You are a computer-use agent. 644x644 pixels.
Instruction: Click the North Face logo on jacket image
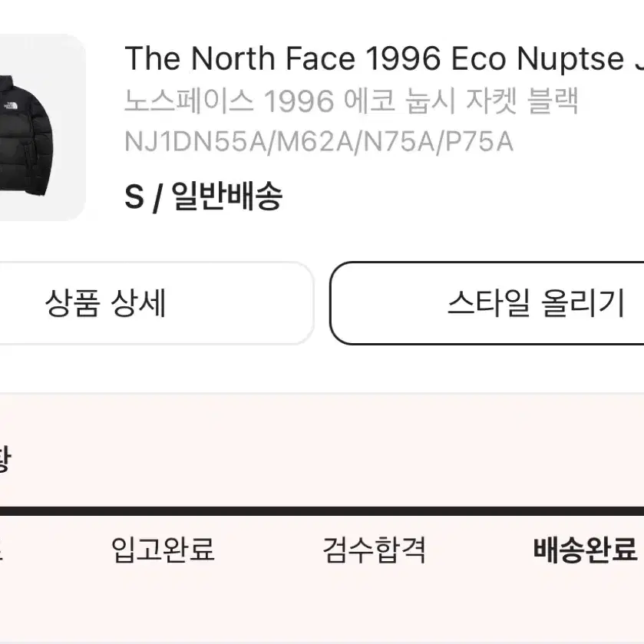point(10,105)
